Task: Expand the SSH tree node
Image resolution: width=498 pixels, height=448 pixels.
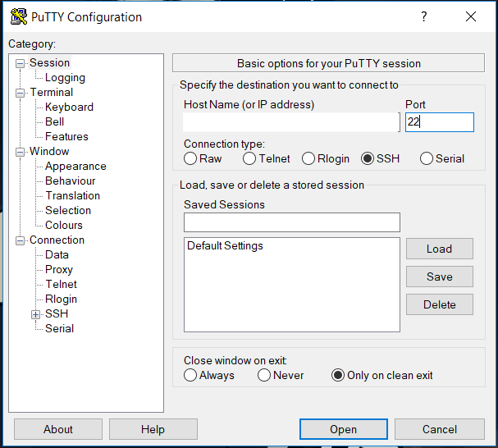Action: 35,314
